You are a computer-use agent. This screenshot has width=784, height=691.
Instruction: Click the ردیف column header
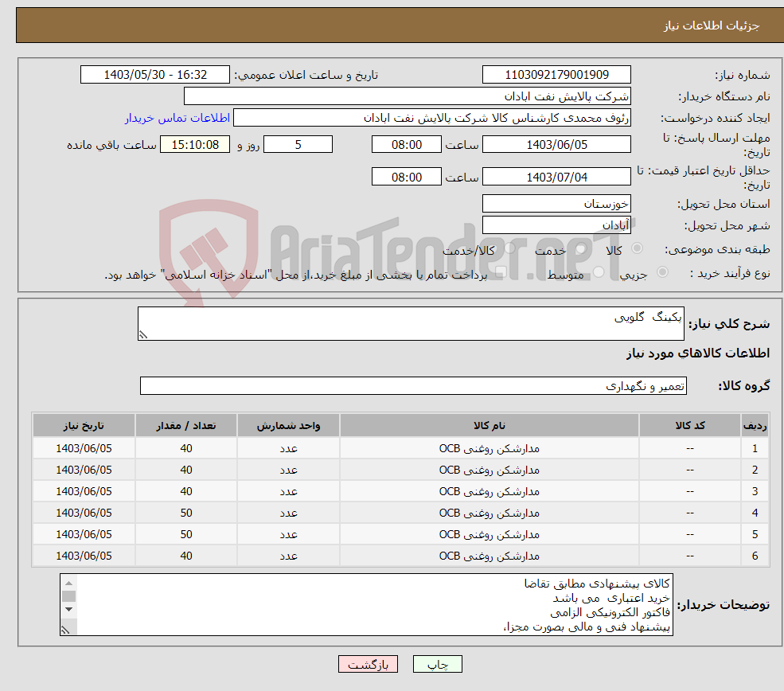(x=755, y=425)
